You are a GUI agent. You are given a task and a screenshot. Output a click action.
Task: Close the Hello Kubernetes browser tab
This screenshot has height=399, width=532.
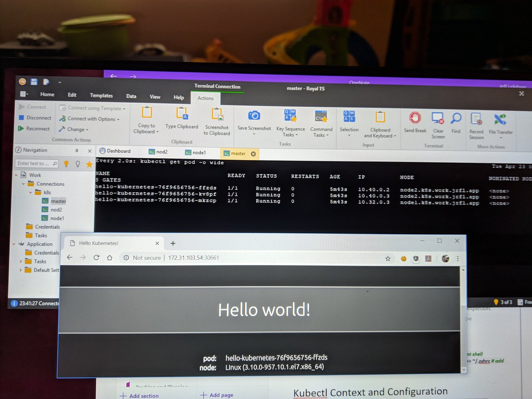[157, 243]
